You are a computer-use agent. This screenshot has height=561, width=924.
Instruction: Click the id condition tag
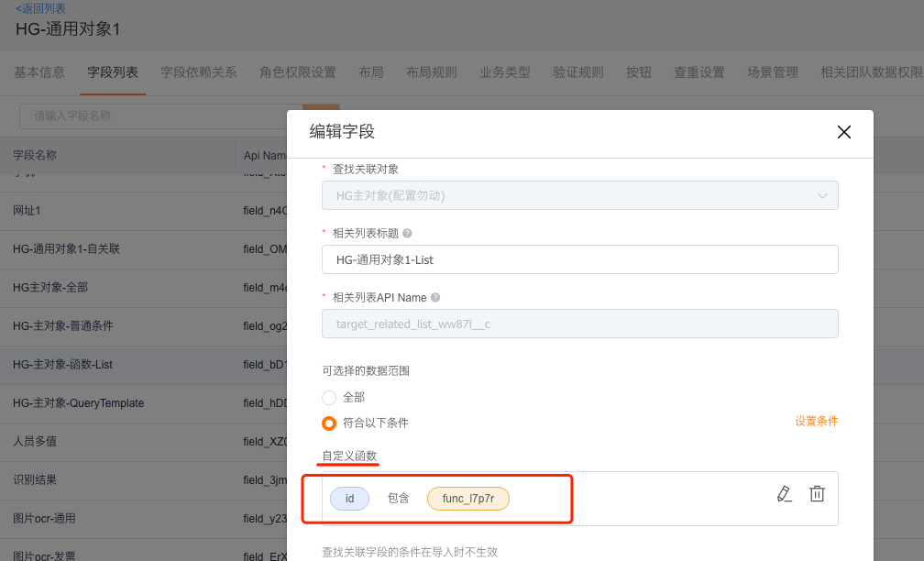pos(349,499)
